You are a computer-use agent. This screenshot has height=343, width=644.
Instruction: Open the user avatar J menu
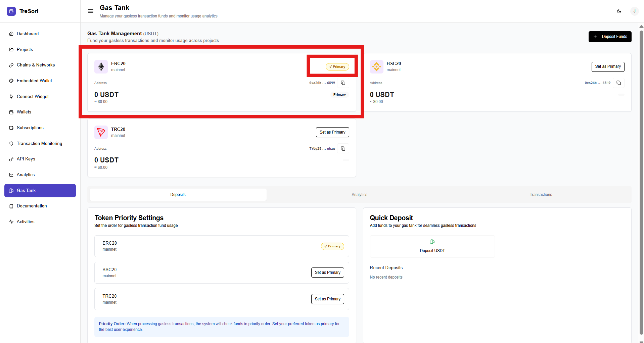click(x=634, y=11)
